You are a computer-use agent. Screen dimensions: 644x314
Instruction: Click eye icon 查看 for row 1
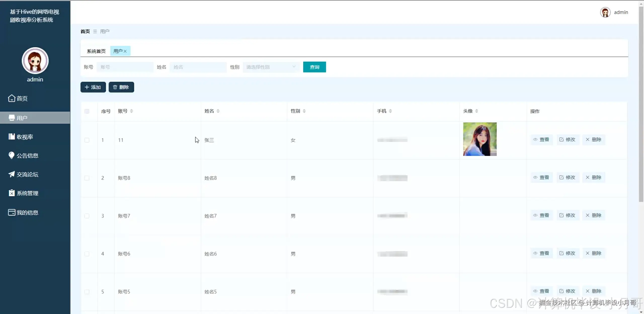pyautogui.click(x=535, y=140)
